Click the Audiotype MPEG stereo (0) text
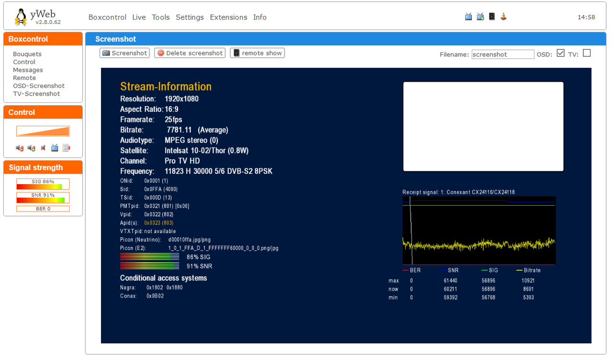613x364 pixels. (191, 141)
